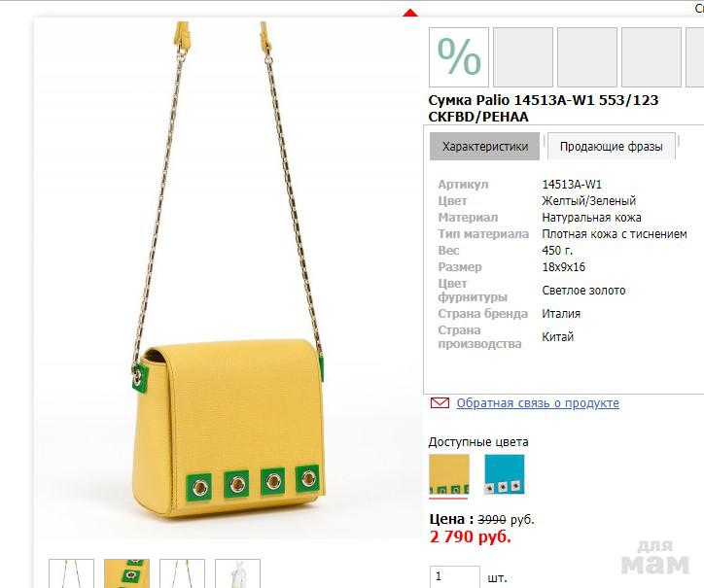Click the red 2 790 руб. sale price

[x=470, y=536]
